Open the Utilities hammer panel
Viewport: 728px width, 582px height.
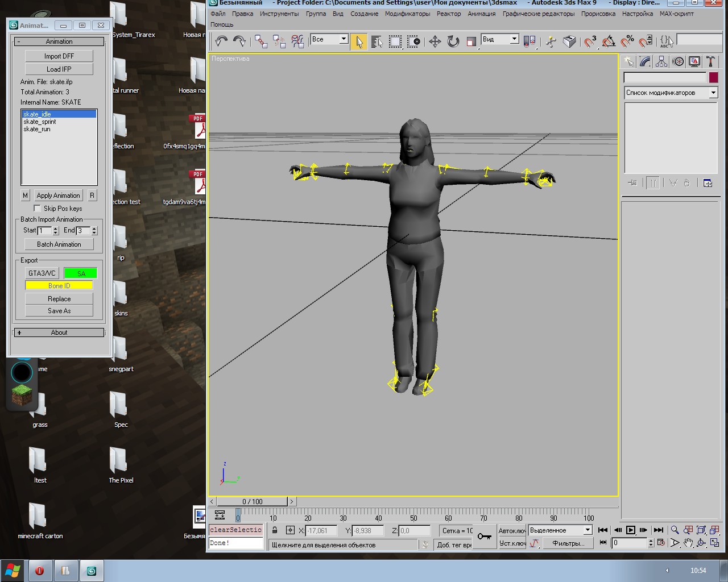point(710,61)
